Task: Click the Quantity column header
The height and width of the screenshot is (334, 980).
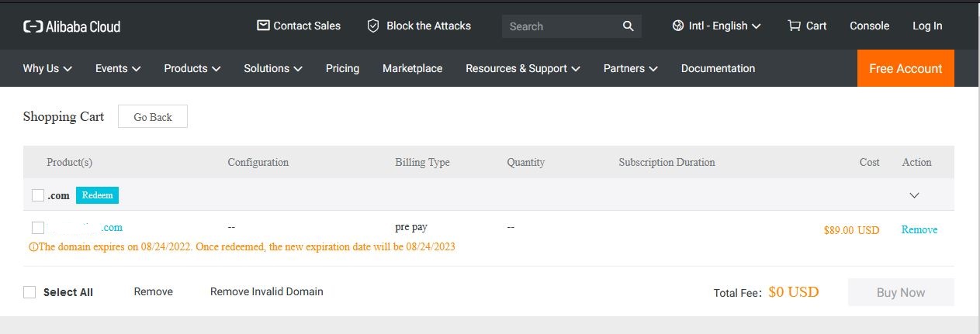Action: pos(526,162)
